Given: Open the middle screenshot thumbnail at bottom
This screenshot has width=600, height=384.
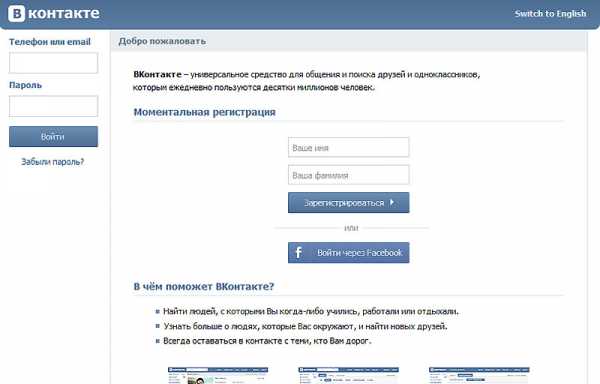Looking at the screenshot, I should (x=349, y=375).
